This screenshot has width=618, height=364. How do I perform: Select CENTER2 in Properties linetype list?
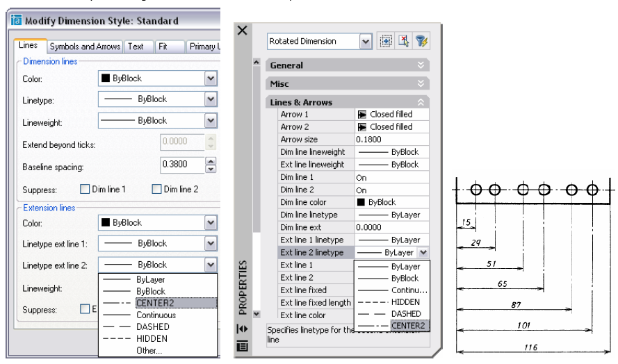click(392, 326)
